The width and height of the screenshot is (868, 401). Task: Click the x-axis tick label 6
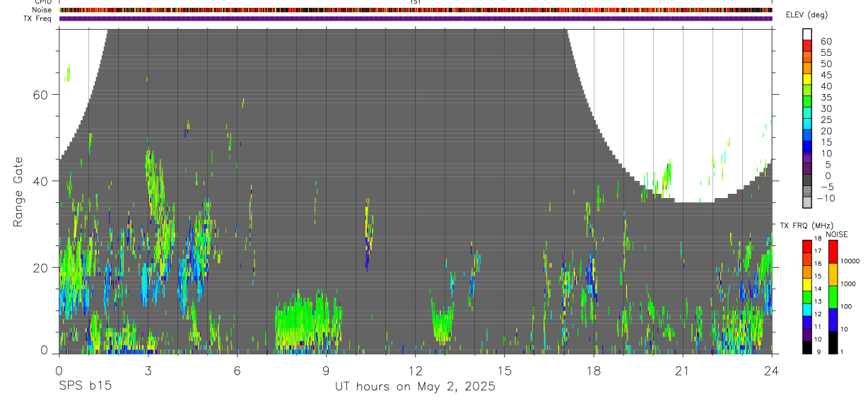click(237, 371)
